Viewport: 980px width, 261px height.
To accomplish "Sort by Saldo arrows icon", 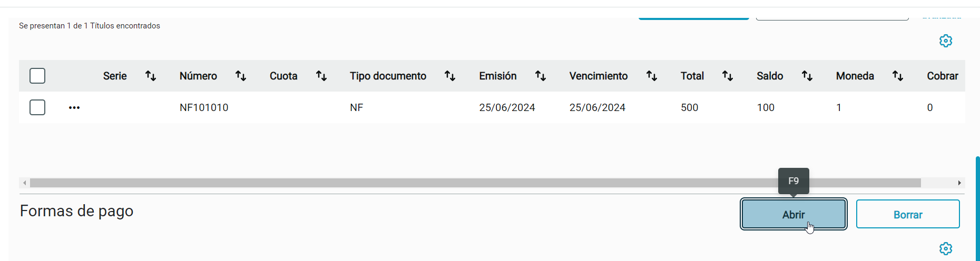I will [x=807, y=76].
